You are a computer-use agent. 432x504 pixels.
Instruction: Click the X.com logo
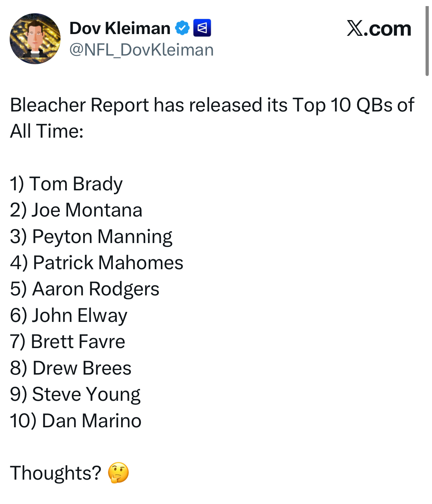pos(379,29)
